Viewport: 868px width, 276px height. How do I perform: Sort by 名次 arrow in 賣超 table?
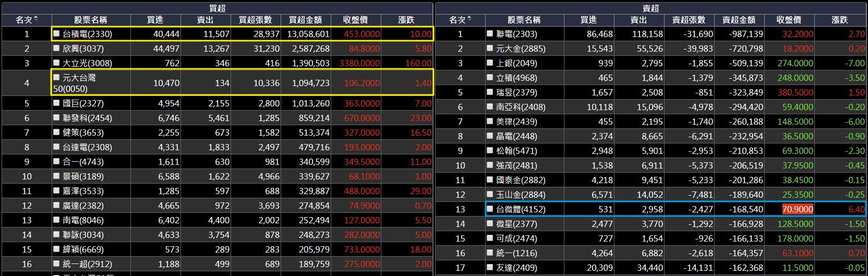(469, 19)
